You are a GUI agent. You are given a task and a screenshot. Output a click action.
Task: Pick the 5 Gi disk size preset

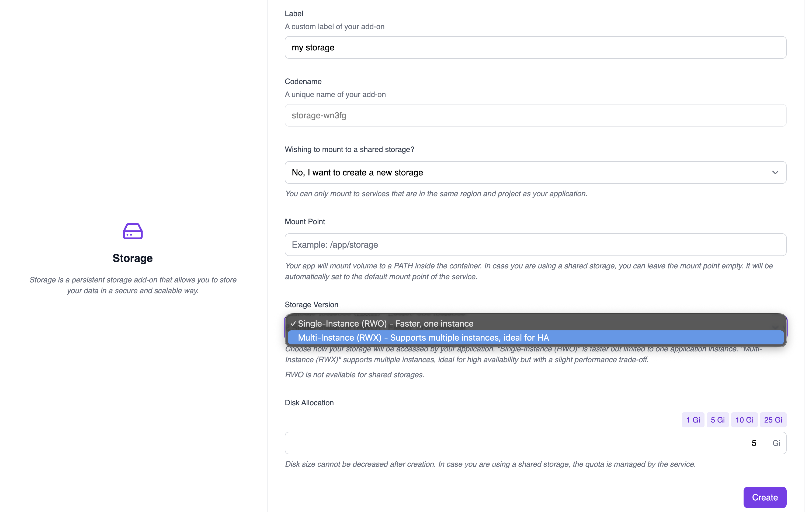(717, 420)
